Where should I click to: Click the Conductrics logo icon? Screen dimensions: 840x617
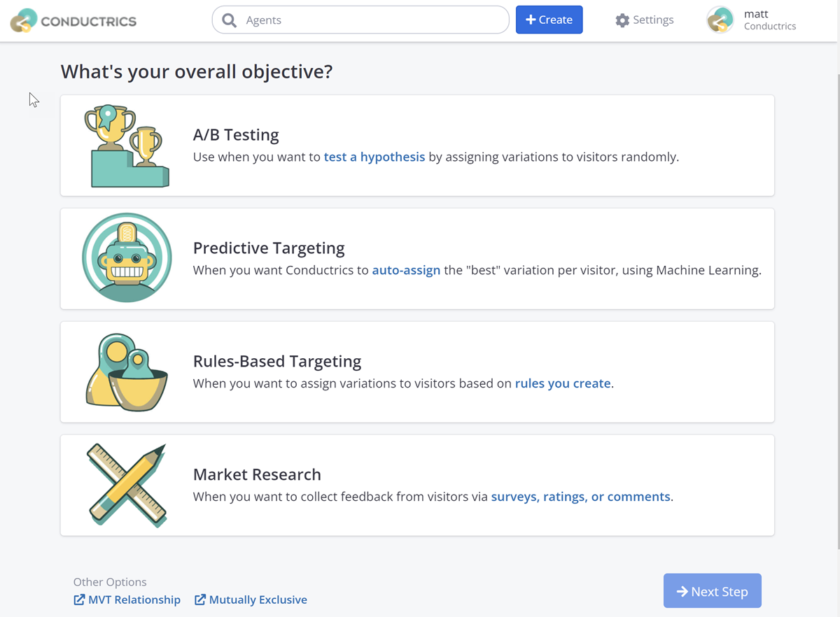coord(23,20)
